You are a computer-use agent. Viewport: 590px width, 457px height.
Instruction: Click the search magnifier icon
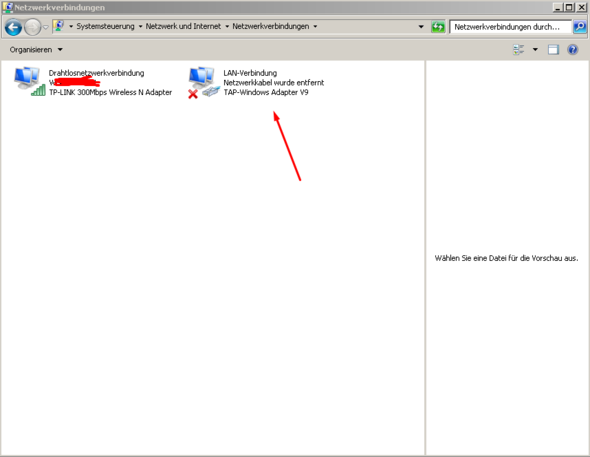[x=579, y=27]
